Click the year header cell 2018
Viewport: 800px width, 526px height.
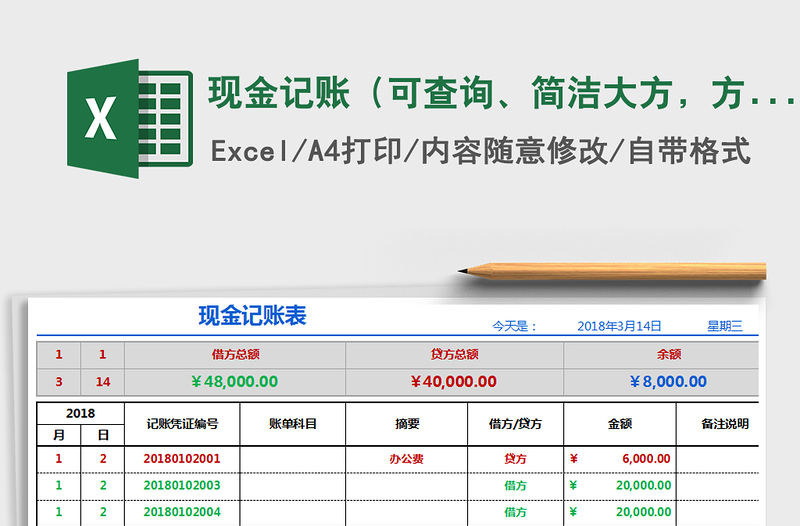(81, 413)
